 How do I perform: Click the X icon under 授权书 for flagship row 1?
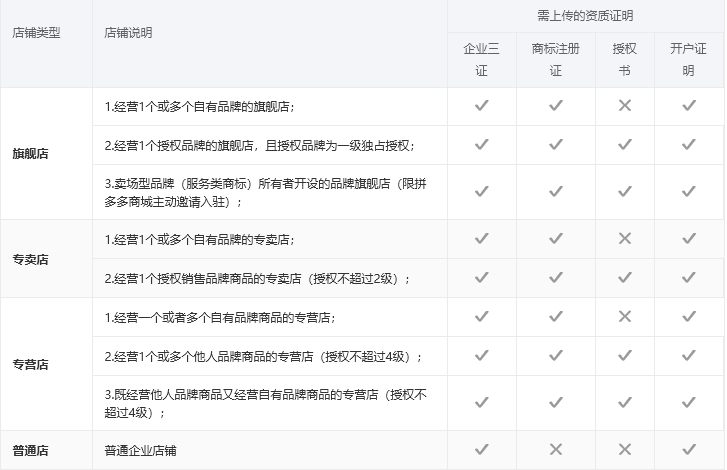pyautogui.click(x=625, y=106)
